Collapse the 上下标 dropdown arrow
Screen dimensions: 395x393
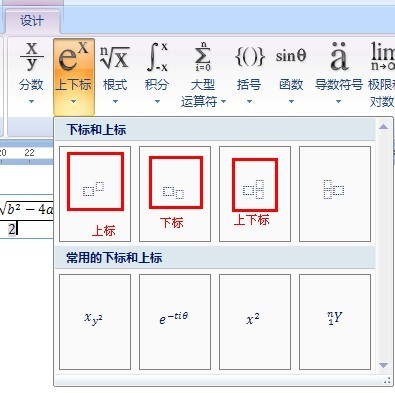pyautogui.click(x=74, y=101)
